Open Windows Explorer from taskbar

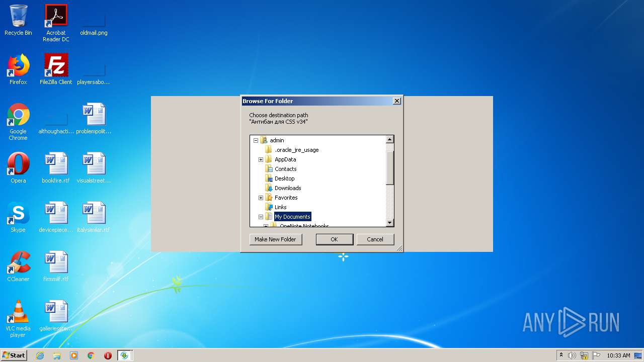click(57, 355)
